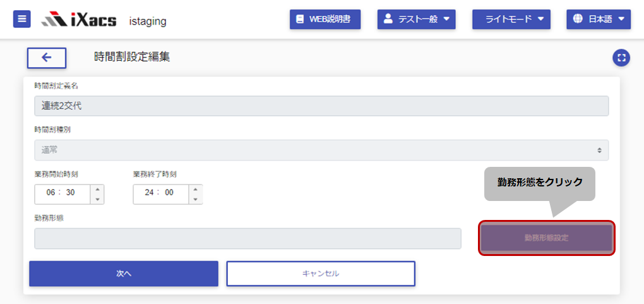Viewport: 644px width, 304px height.
Task: Click the iXacs logo
Action: (79, 20)
